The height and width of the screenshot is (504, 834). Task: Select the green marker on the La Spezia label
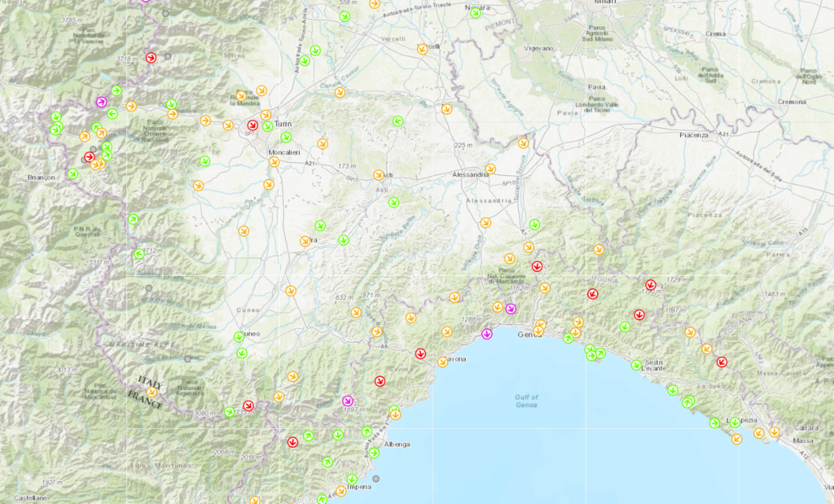(x=735, y=422)
